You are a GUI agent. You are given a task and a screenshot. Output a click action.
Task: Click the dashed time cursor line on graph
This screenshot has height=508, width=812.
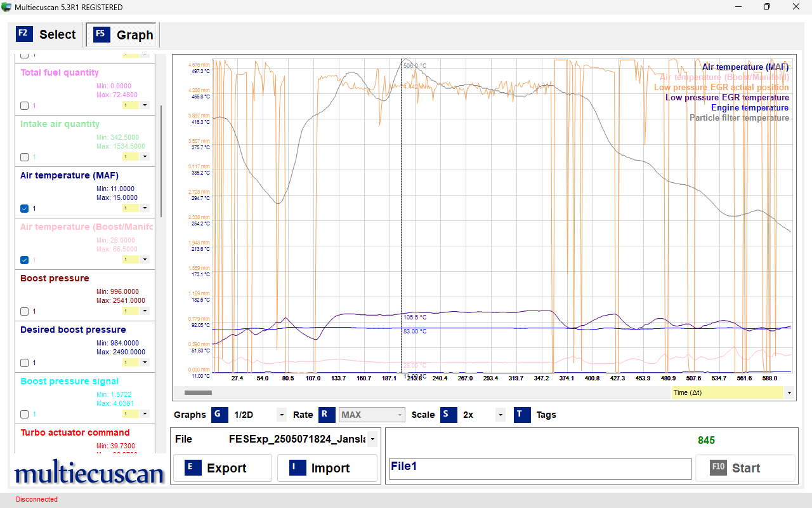(401, 216)
